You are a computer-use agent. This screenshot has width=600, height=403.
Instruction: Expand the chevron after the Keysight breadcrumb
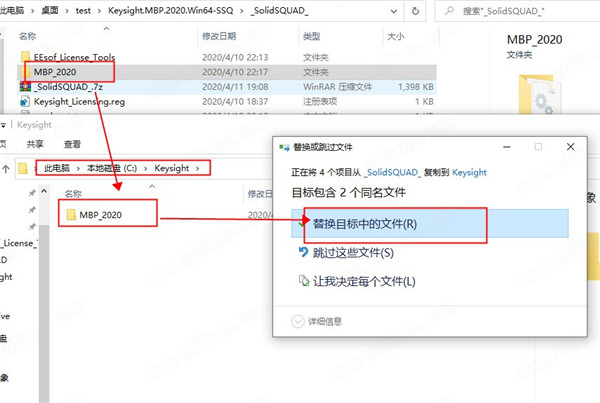197,168
